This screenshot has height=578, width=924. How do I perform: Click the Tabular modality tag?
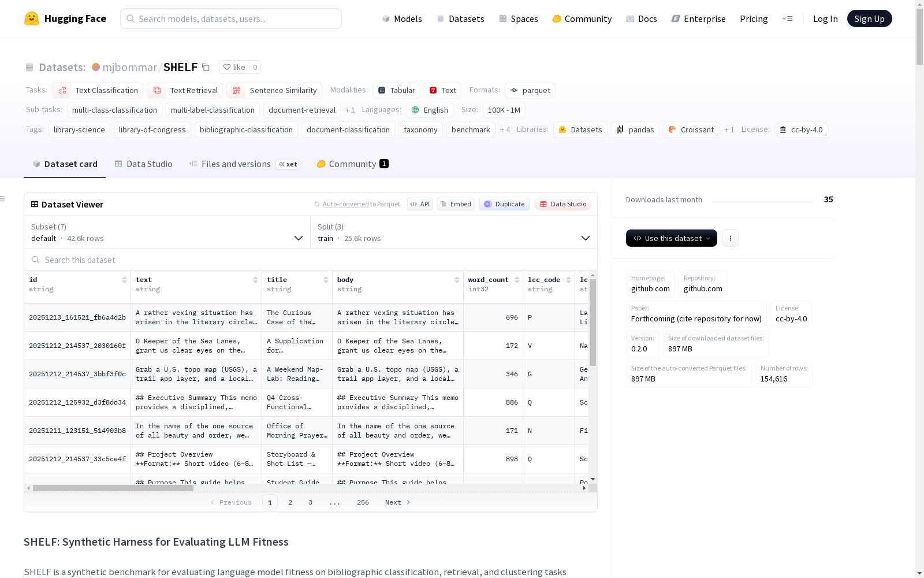[x=396, y=90]
